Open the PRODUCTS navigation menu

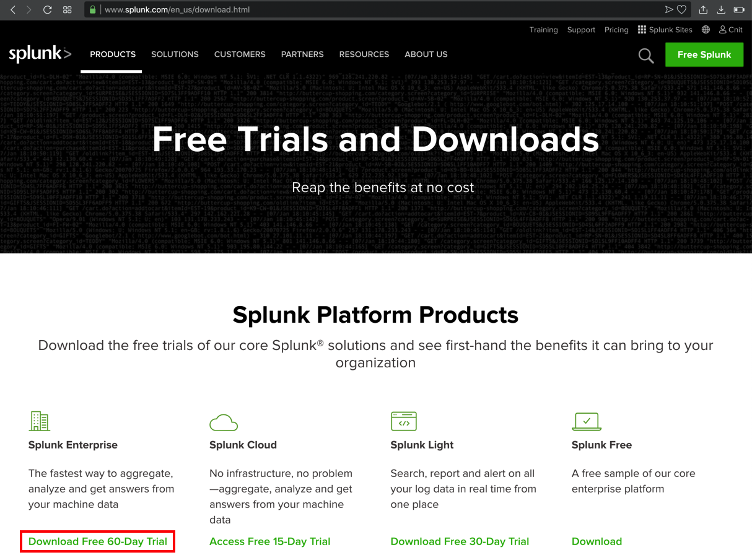(113, 55)
